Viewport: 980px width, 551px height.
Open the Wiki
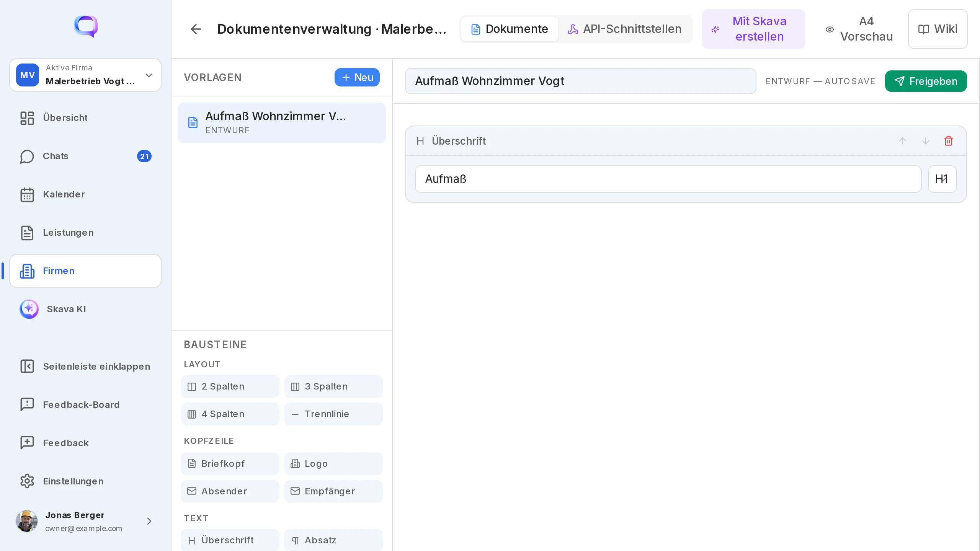tap(938, 29)
